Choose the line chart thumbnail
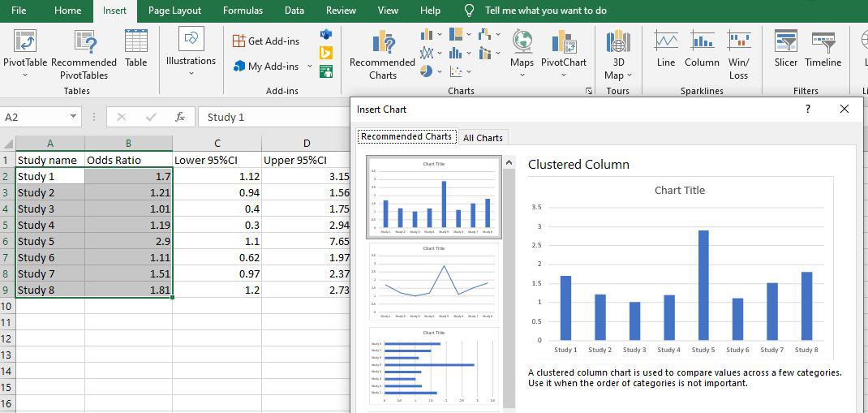 coord(434,282)
